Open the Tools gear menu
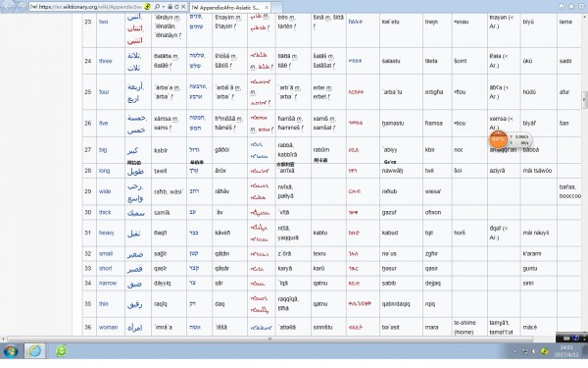588x368 pixels. pos(581,7)
